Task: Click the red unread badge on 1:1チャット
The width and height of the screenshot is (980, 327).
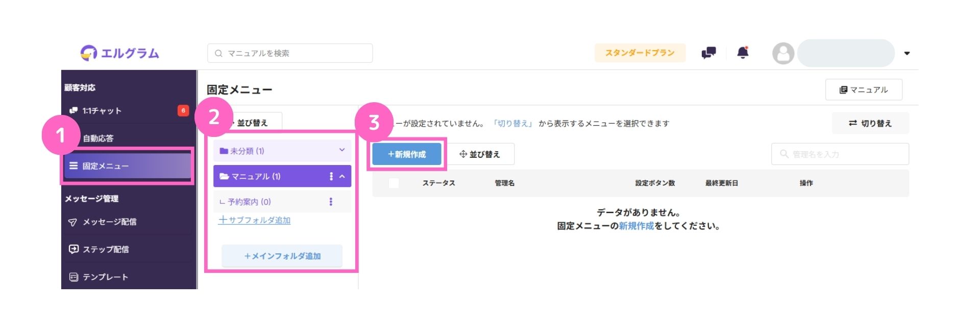Action: (x=183, y=110)
